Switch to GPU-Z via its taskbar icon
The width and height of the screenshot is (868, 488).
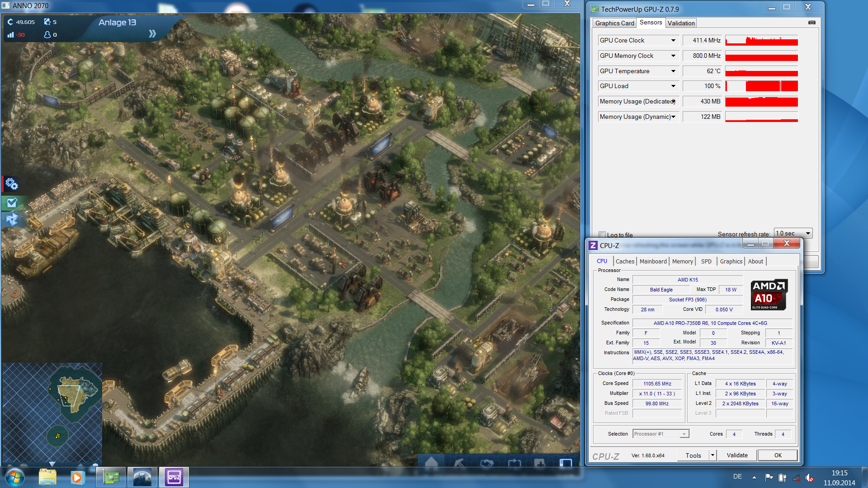(111, 477)
